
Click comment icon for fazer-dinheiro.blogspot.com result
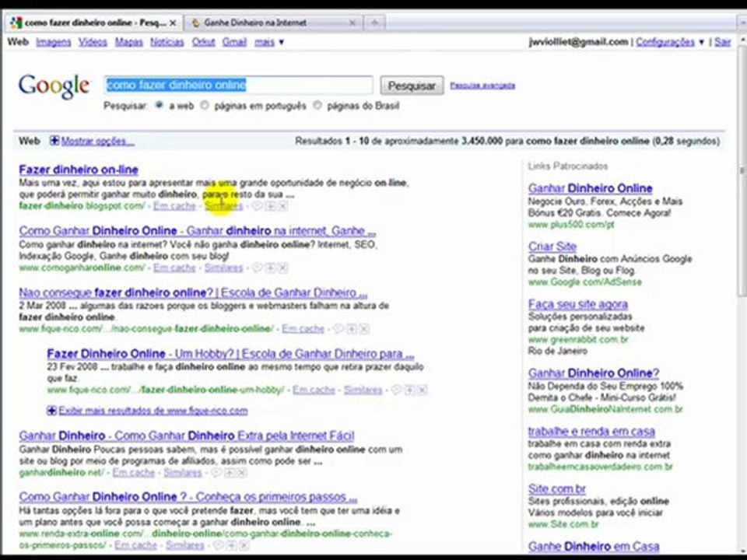[257, 205]
